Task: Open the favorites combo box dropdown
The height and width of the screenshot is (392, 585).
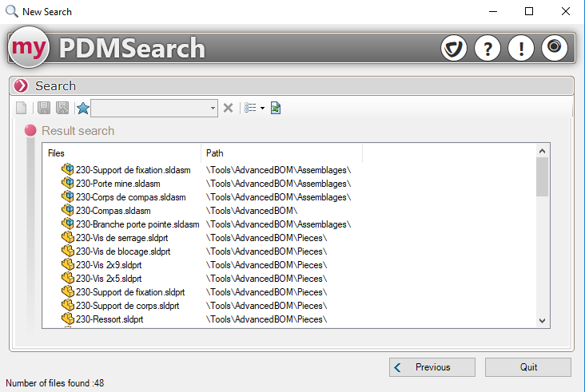Action: pos(213,108)
